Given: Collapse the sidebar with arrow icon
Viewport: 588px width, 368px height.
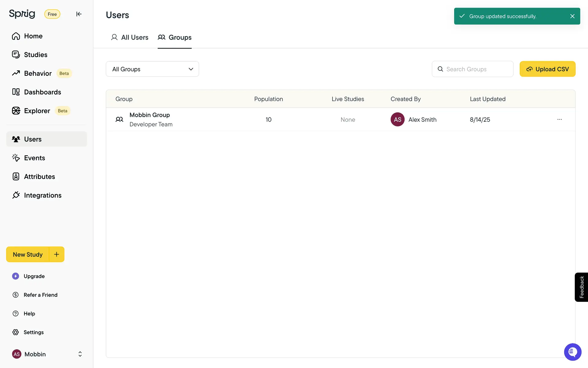Looking at the screenshot, I should click(79, 14).
